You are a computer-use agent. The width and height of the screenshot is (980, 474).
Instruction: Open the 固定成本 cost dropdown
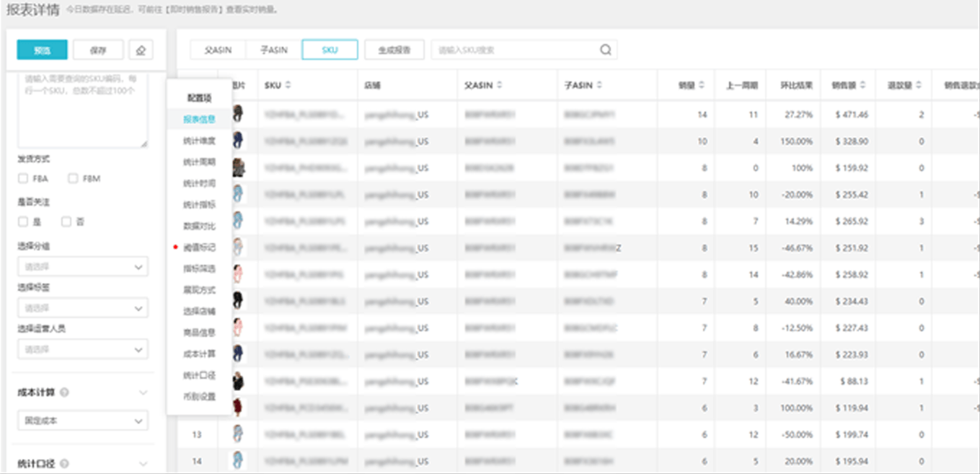click(82, 421)
